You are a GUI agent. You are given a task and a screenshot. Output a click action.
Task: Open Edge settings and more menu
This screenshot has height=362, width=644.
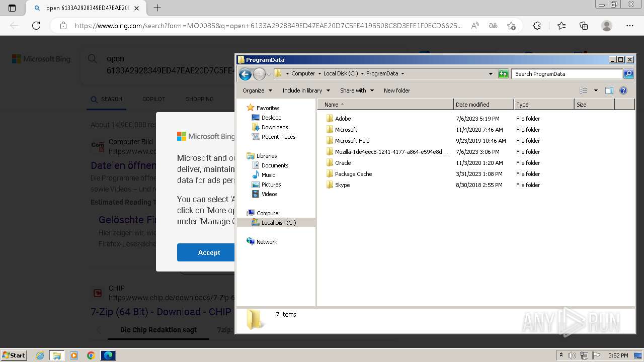pos(630,26)
